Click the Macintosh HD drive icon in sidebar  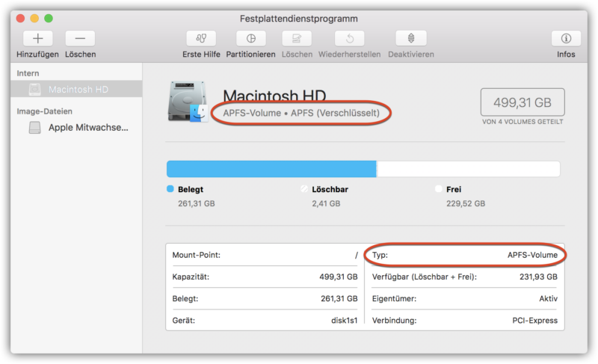34,89
